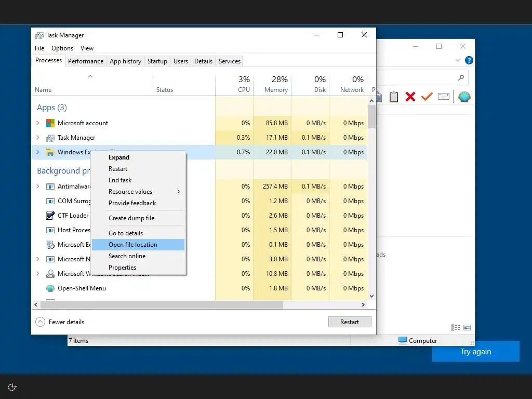Click the Restart button at bottom right
The image size is (532, 399).
pos(350,322)
